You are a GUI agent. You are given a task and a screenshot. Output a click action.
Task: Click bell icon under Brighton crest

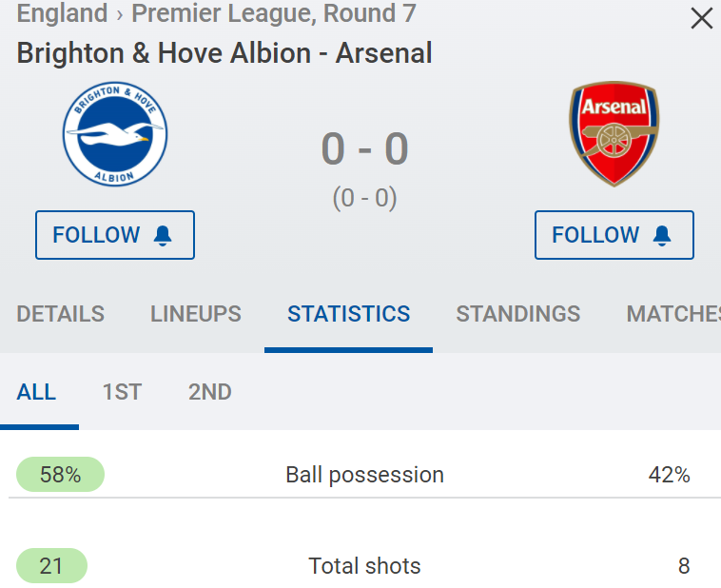click(163, 235)
